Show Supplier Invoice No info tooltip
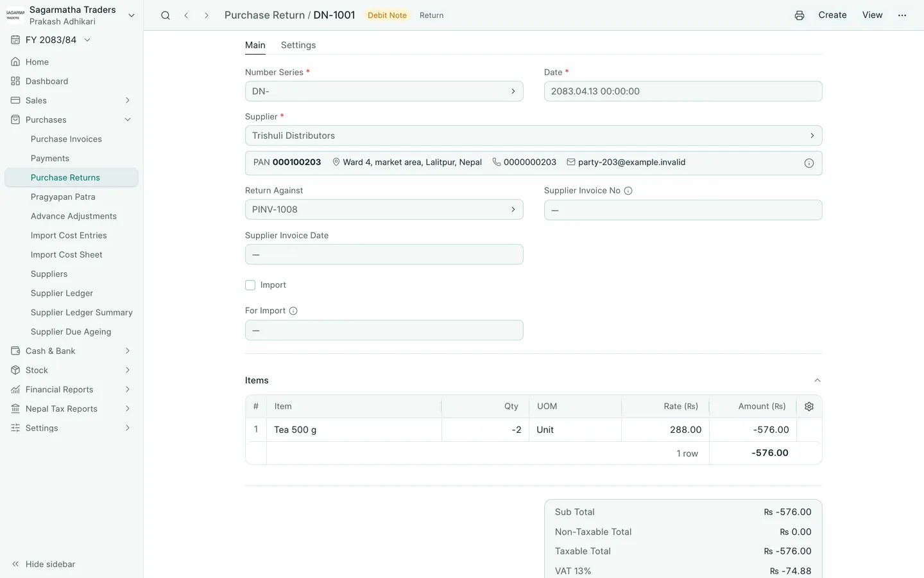This screenshot has width=924, height=578. click(628, 191)
